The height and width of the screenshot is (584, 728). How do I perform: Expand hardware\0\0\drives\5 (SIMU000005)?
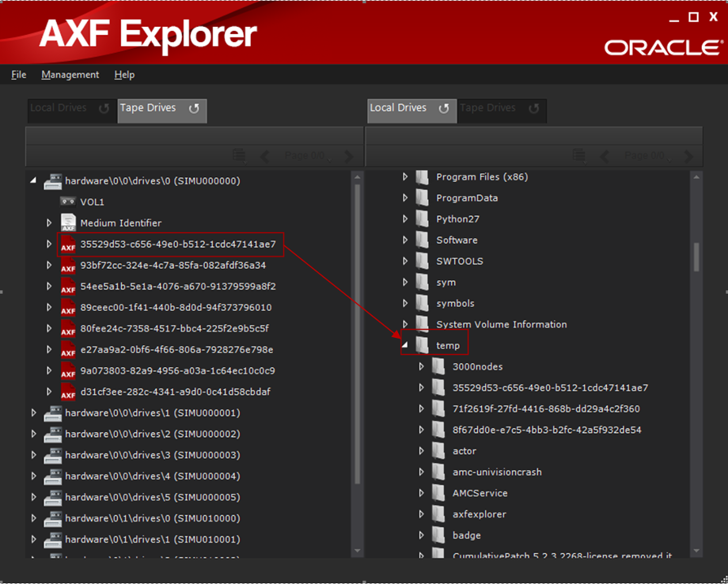pos(33,497)
